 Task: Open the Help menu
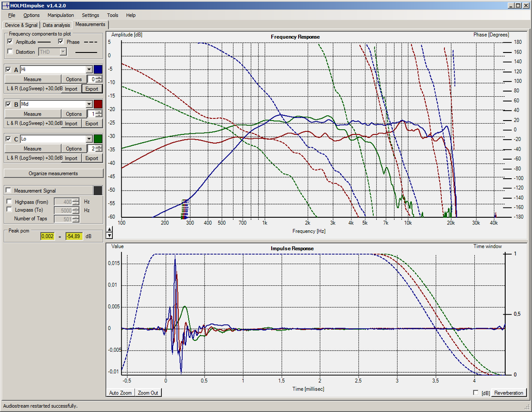click(x=130, y=15)
